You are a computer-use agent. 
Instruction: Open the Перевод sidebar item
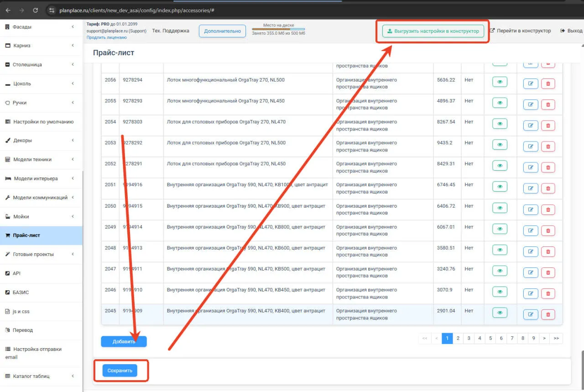[x=41, y=330]
